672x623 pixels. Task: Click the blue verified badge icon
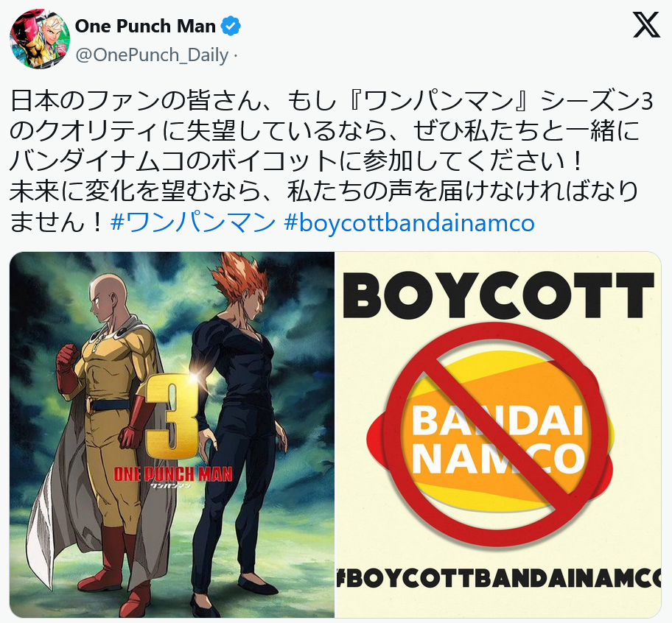231,27
